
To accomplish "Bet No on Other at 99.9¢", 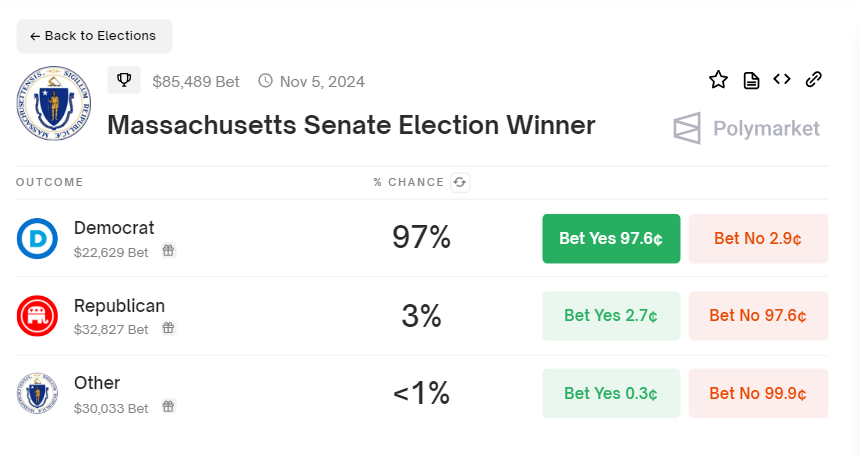I will click(758, 393).
